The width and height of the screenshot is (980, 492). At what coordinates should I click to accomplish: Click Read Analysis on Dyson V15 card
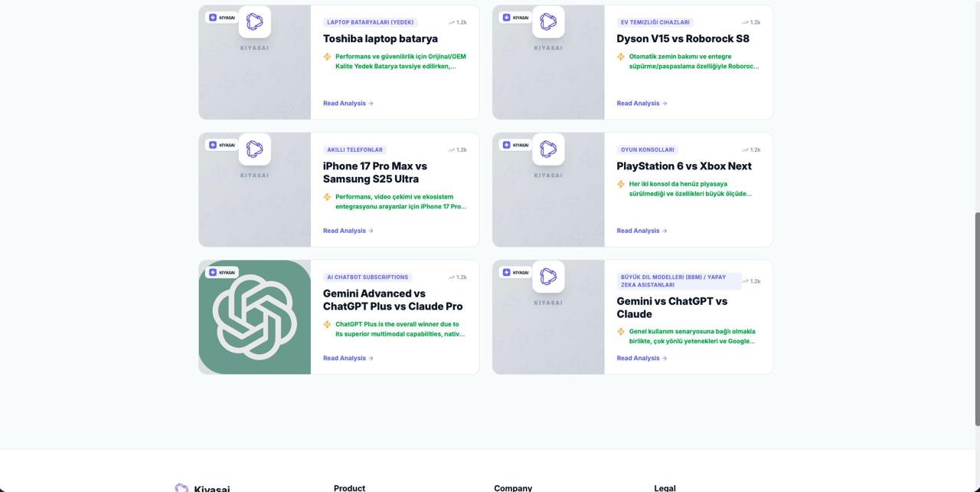[x=642, y=103]
